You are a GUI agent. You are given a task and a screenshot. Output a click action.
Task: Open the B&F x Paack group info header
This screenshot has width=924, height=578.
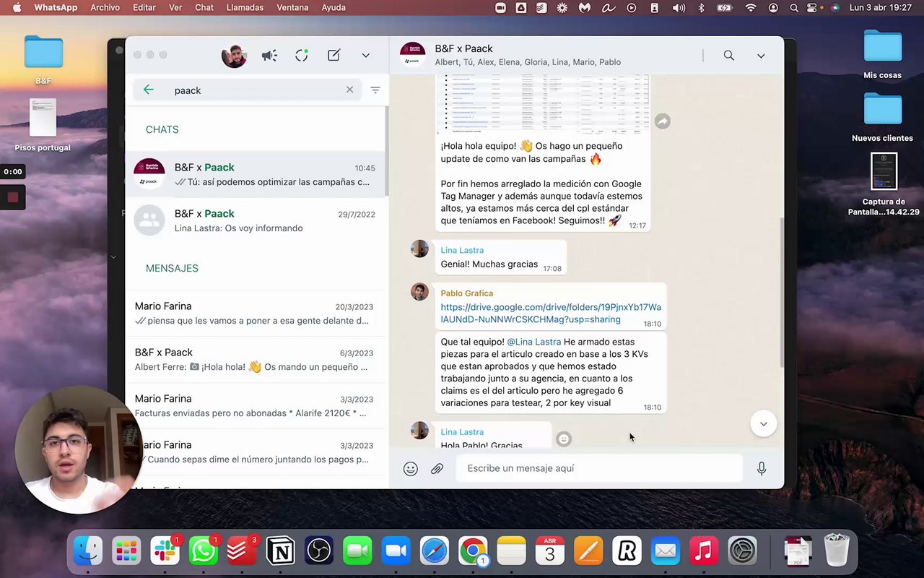click(527, 55)
